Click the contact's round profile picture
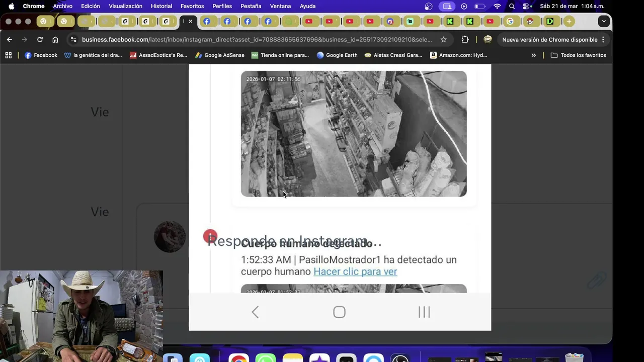This screenshot has width=644, height=362. coord(170,236)
